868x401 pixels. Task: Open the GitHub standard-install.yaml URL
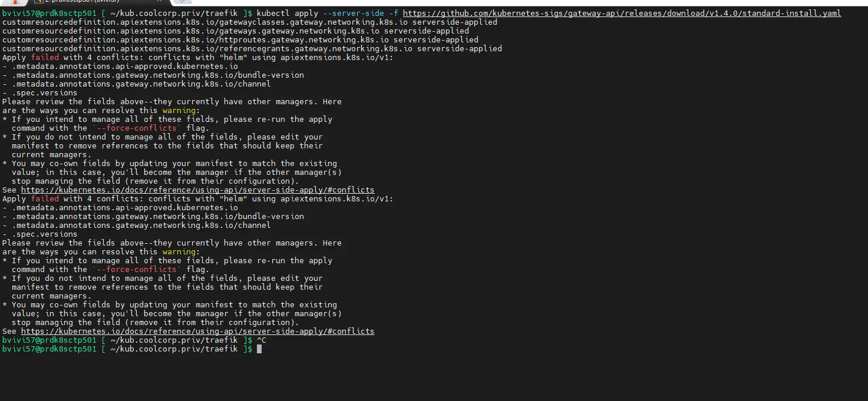(622, 13)
